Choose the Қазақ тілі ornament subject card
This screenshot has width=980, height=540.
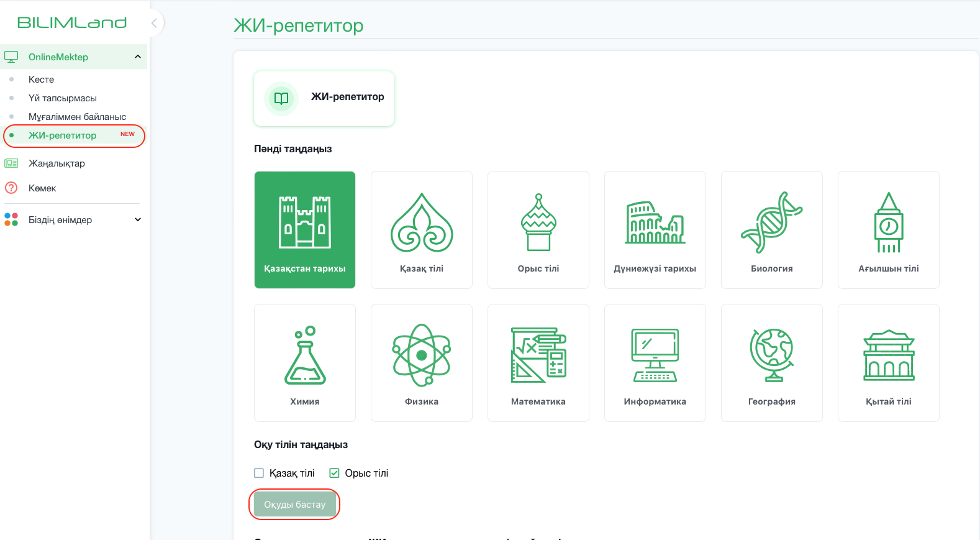422,230
